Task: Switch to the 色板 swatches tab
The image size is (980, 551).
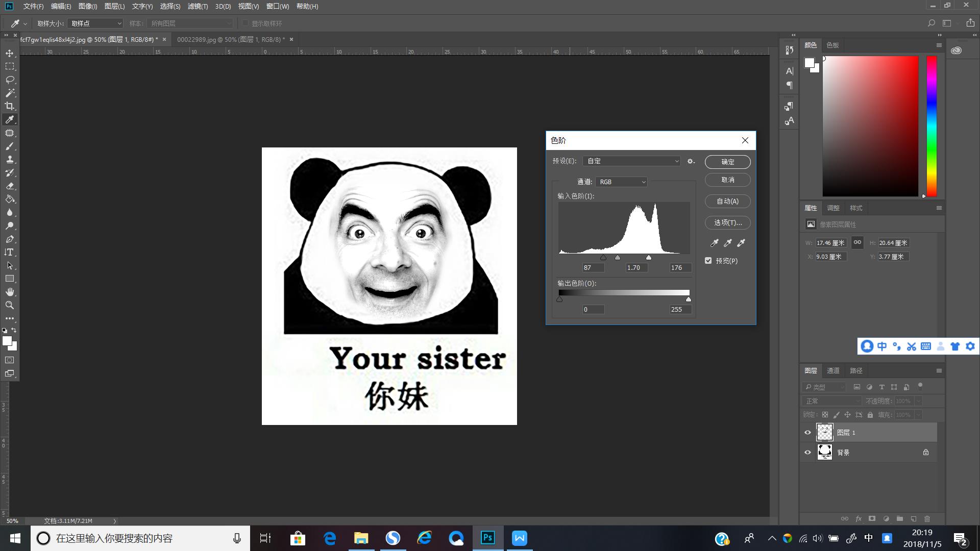Action: click(x=832, y=45)
